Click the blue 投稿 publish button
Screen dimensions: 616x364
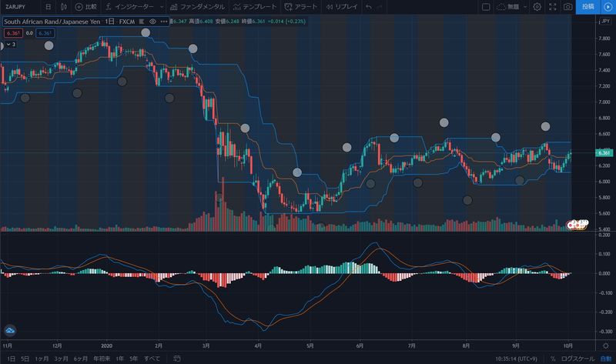588,7
